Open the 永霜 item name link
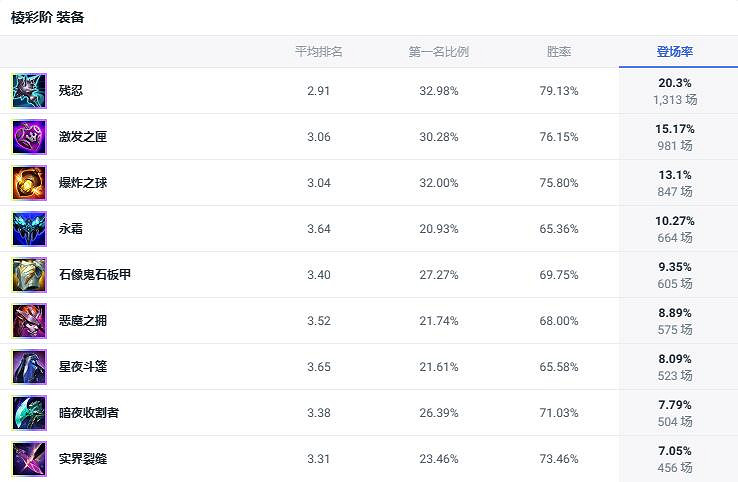The height and width of the screenshot is (482, 738). (71, 229)
